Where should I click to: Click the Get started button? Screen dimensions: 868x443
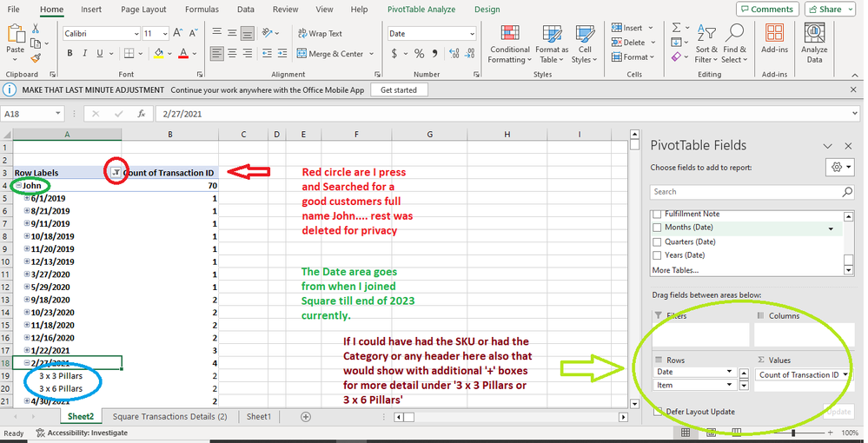pyautogui.click(x=399, y=89)
